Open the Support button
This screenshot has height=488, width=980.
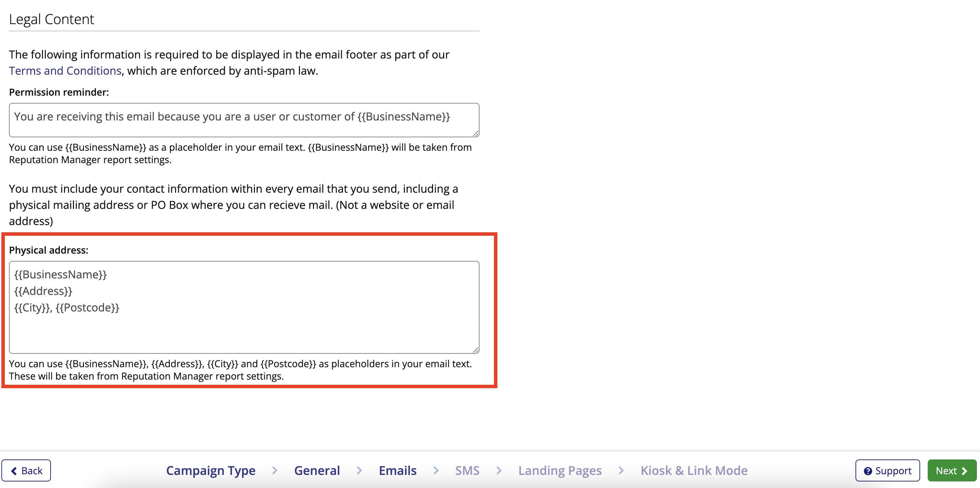click(x=887, y=470)
